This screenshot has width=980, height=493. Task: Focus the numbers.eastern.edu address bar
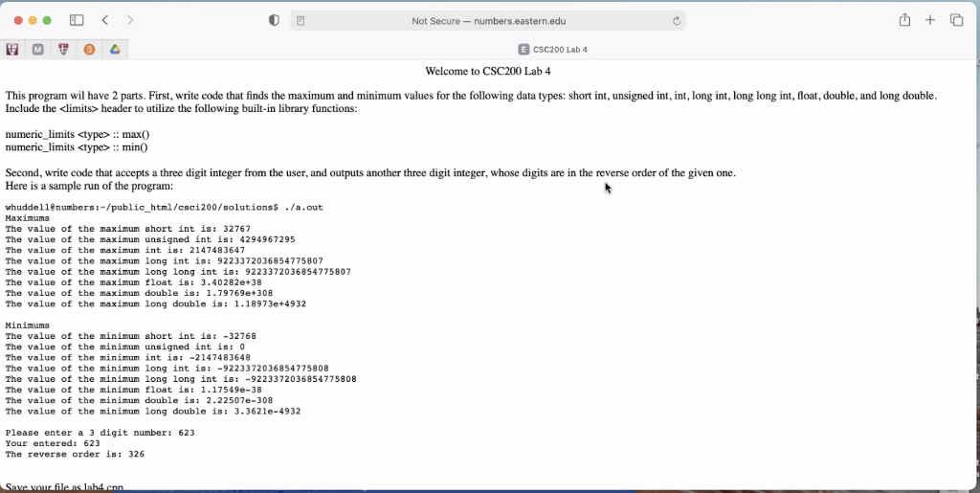[488, 21]
